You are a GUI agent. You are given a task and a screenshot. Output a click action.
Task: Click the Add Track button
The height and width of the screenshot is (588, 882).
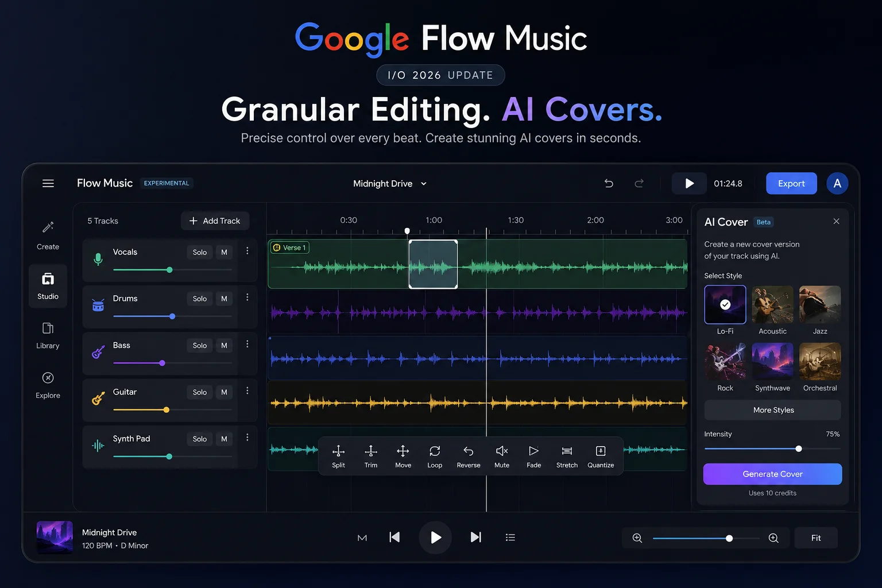pyautogui.click(x=215, y=221)
